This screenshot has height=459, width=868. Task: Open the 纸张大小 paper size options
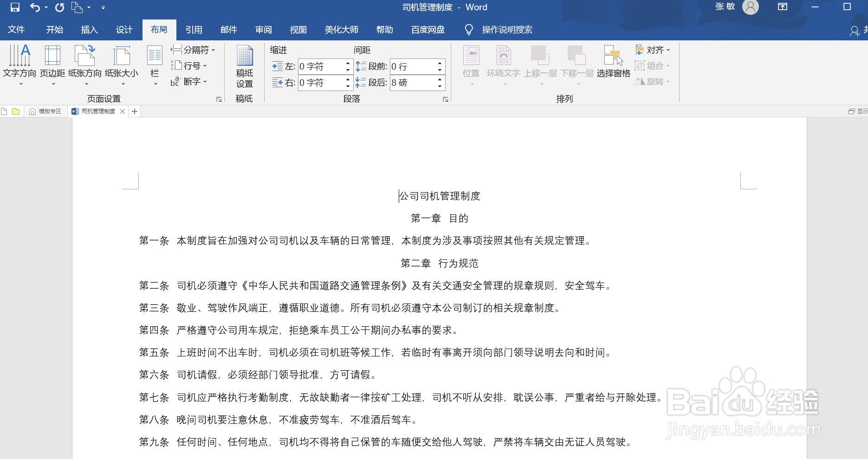point(121,65)
